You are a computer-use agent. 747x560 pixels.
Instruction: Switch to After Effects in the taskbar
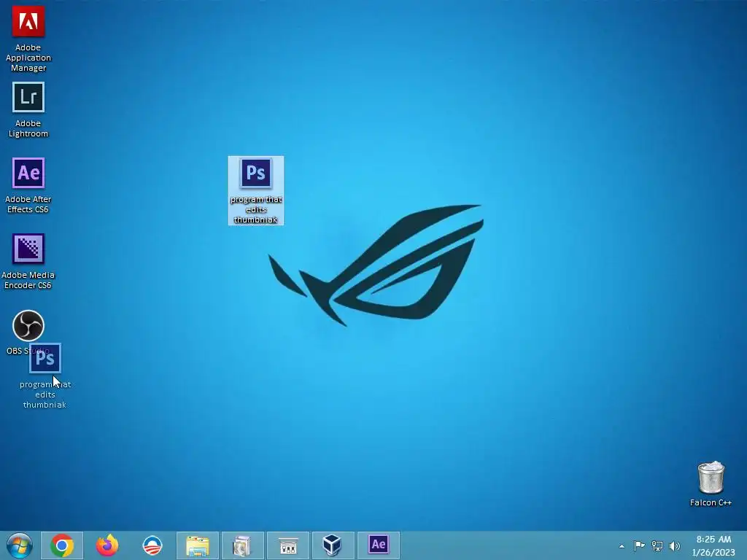pyautogui.click(x=379, y=545)
